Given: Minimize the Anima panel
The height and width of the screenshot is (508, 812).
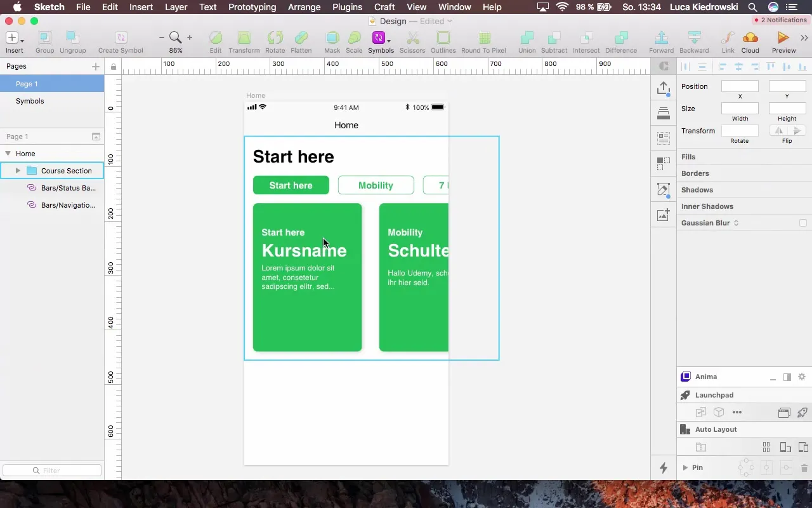Looking at the screenshot, I should click(773, 378).
